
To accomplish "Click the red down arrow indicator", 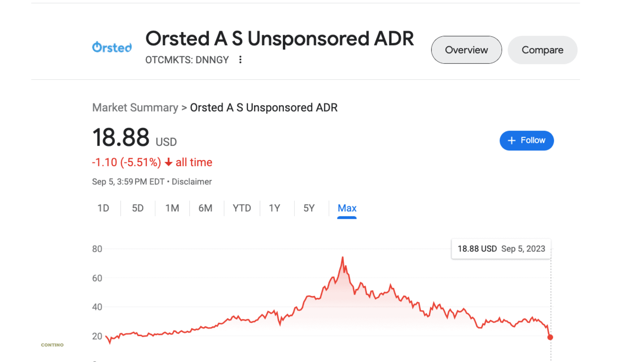I will tap(168, 162).
